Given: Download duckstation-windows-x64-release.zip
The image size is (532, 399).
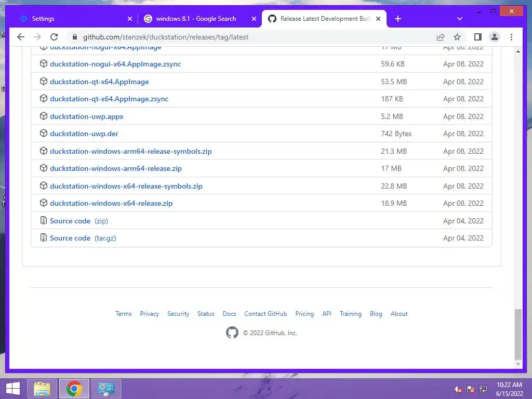Looking at the screenshot, I should pos(111,203).
